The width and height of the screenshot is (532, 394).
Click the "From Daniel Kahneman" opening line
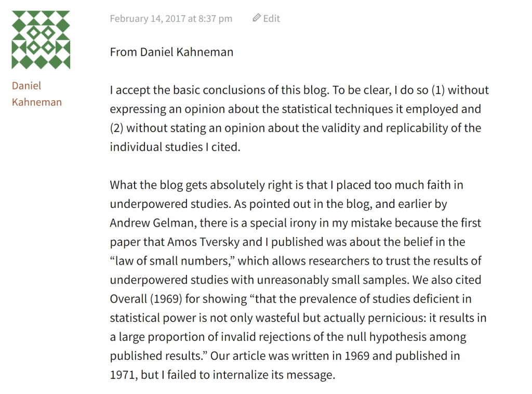pos(171,52)
